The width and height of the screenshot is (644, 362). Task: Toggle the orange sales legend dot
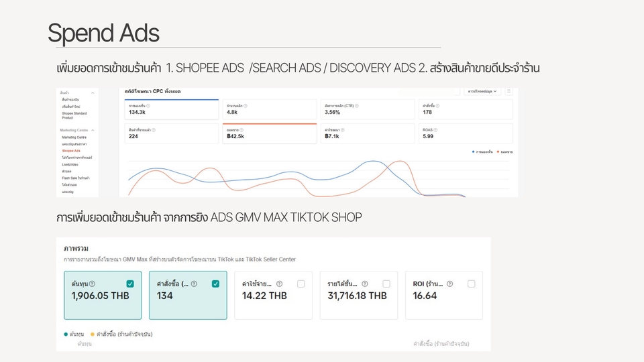click(x=498, y=152)
